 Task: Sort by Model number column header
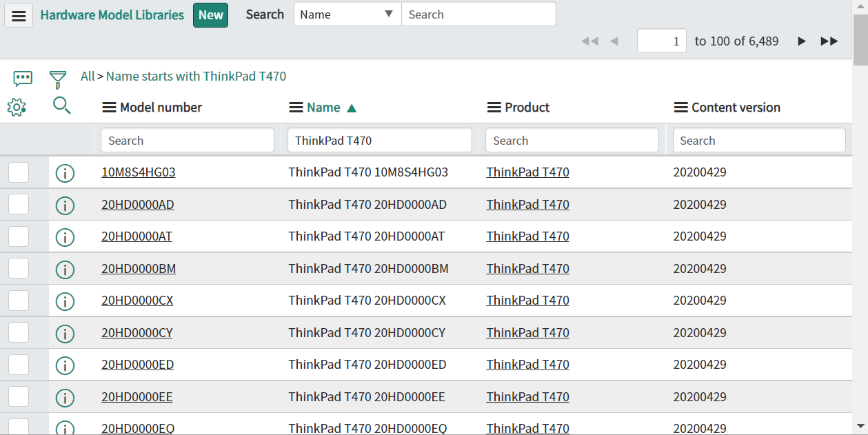tap(161, 108)
